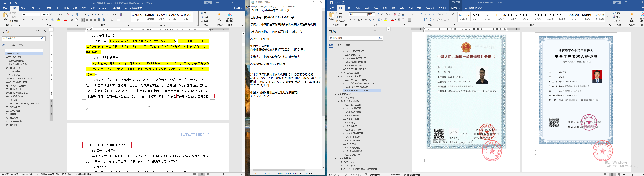The image size is (644, 176).
Task: Click 查找 (Find) in the 乾恒元-投标文件 ribbon
Action: coord(617,13)
